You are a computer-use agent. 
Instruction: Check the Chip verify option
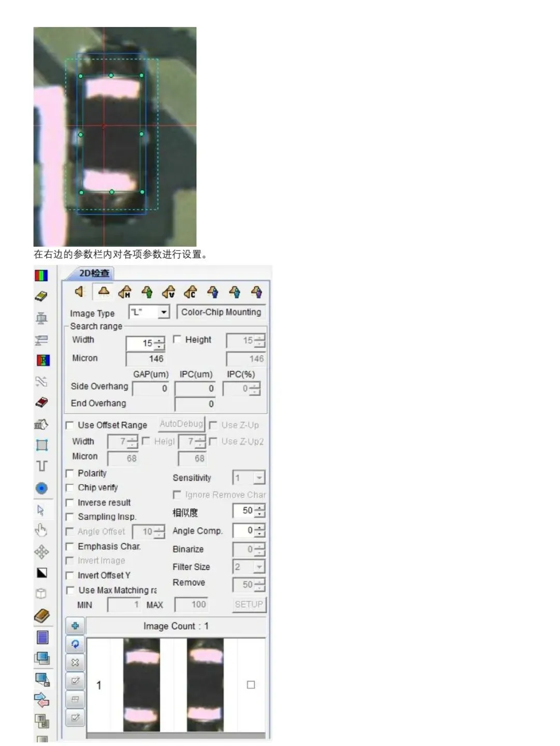(69, 488)
